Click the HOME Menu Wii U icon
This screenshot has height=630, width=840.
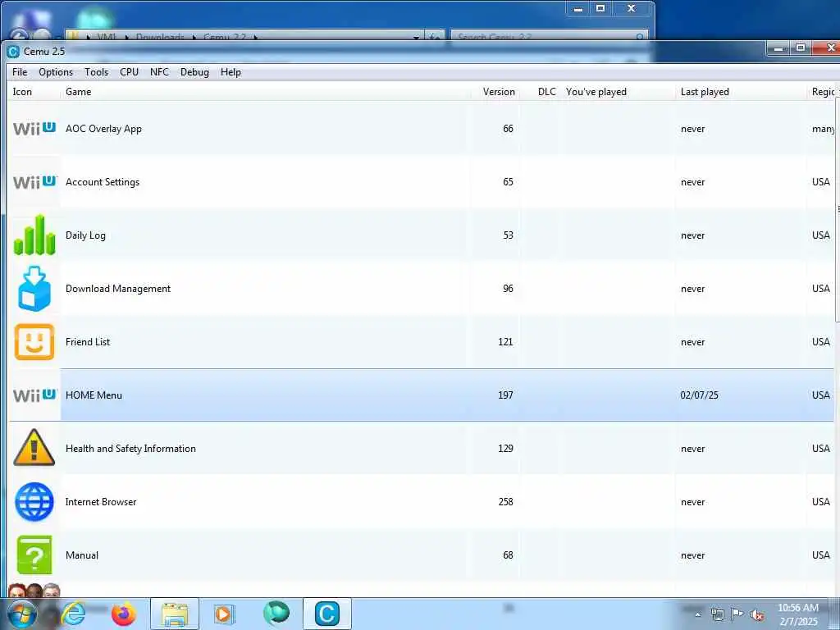click(x=34, y=395)
